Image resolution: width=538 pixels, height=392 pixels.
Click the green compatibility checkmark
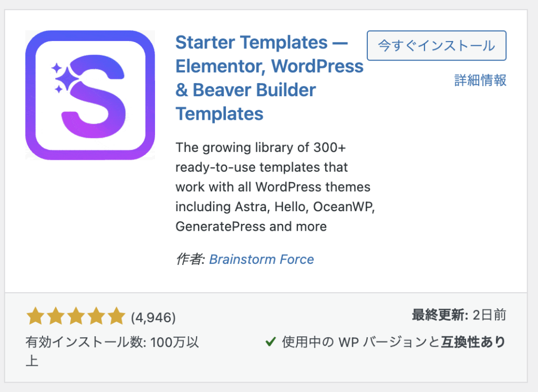[271, 343]
